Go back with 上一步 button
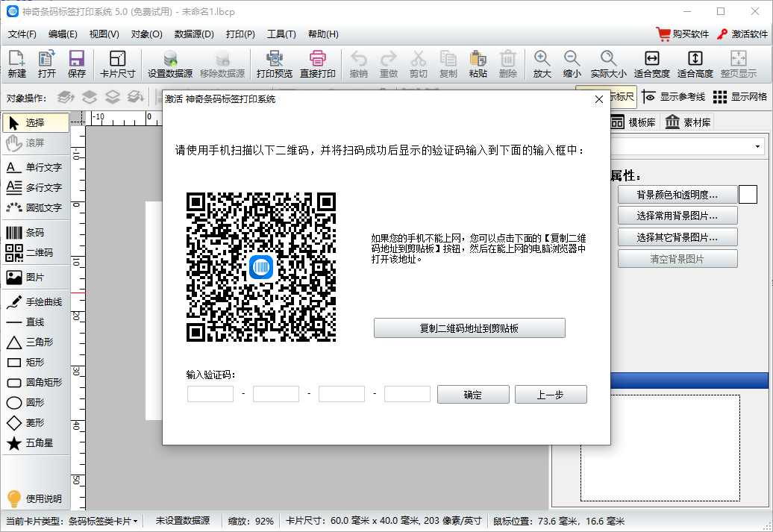The image size is (773, 532). click(551, 395)
